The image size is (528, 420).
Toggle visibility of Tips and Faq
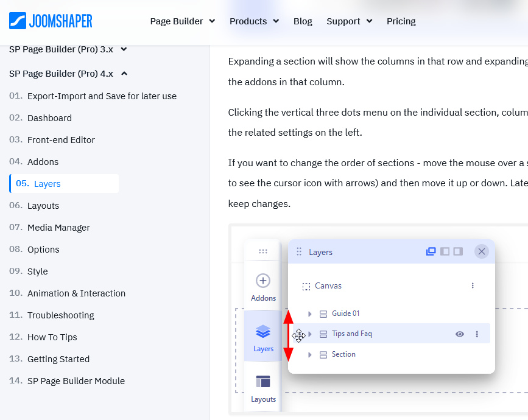pyautogui.click(x=460, y=334)
